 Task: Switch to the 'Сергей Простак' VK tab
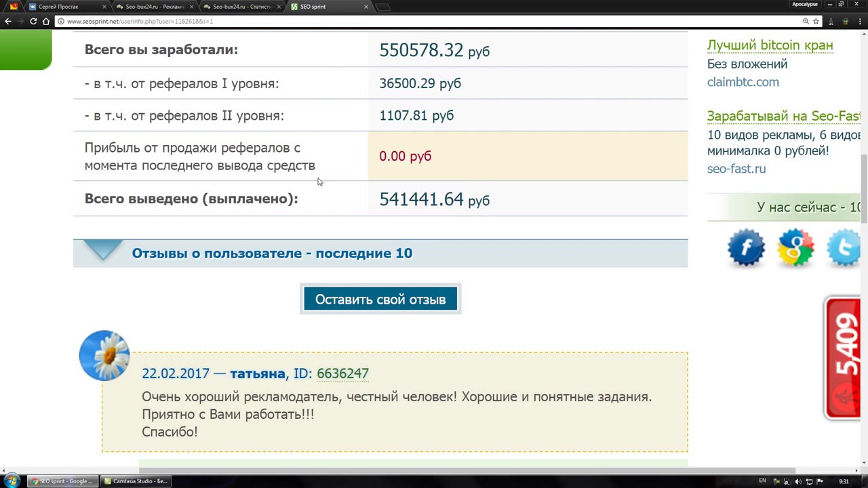(x=64, y=7)
